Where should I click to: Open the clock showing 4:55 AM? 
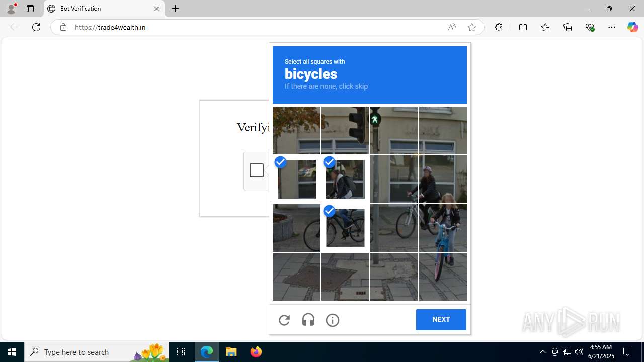coord(602,352)
